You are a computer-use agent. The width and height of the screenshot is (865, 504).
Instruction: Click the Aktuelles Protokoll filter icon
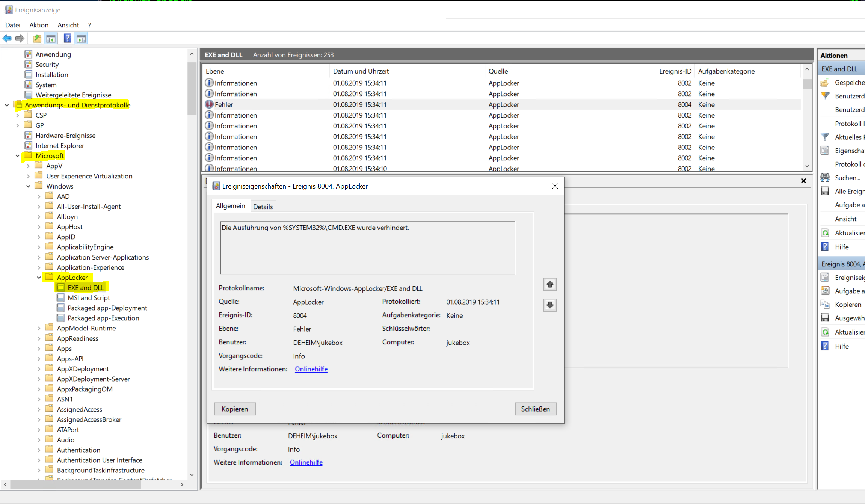(825, 137)
